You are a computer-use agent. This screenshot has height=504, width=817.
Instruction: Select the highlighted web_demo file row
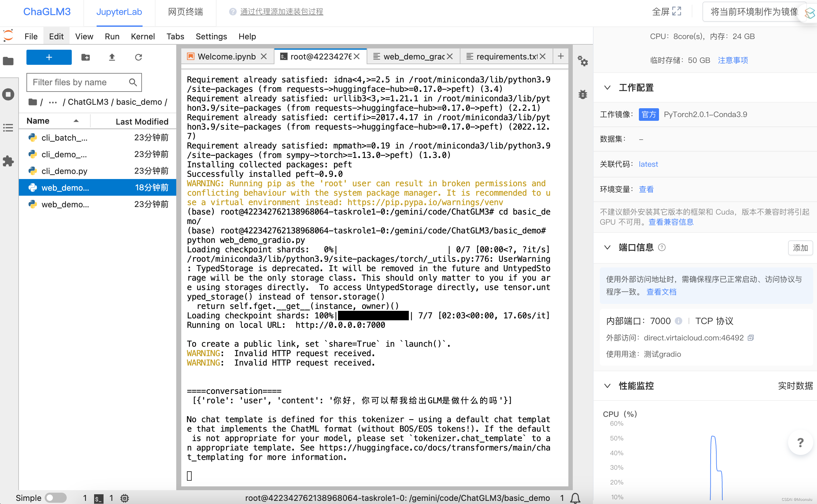tap(97, 188)
